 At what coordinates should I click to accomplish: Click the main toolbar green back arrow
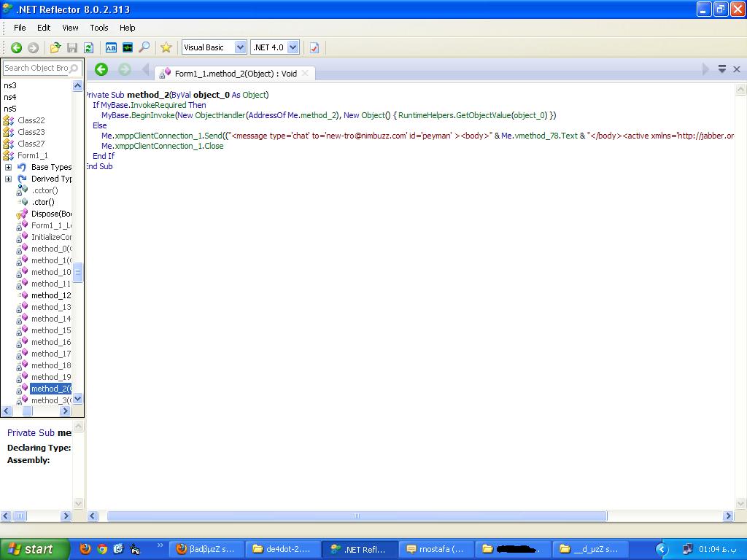pos(16,47)
